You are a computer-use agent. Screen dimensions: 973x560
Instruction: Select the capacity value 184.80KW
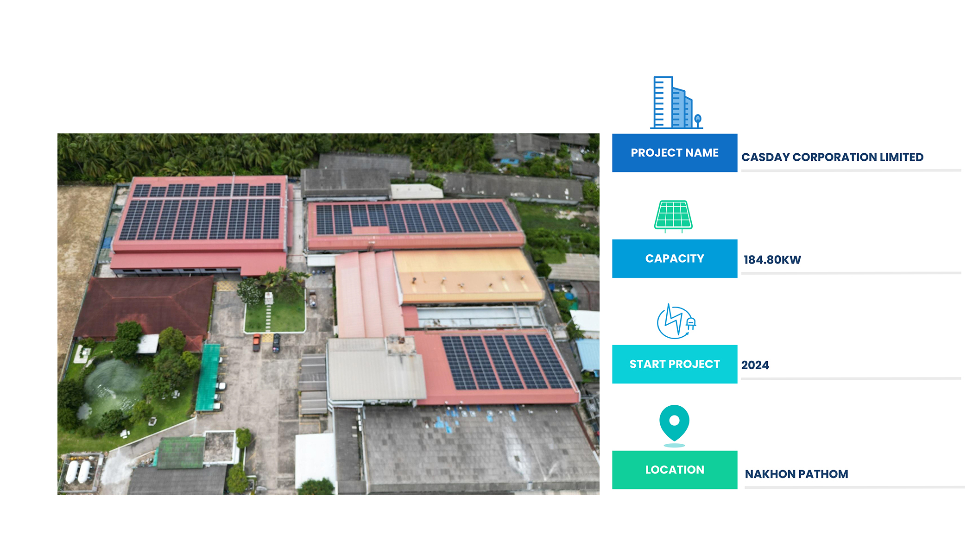[772, 260]
